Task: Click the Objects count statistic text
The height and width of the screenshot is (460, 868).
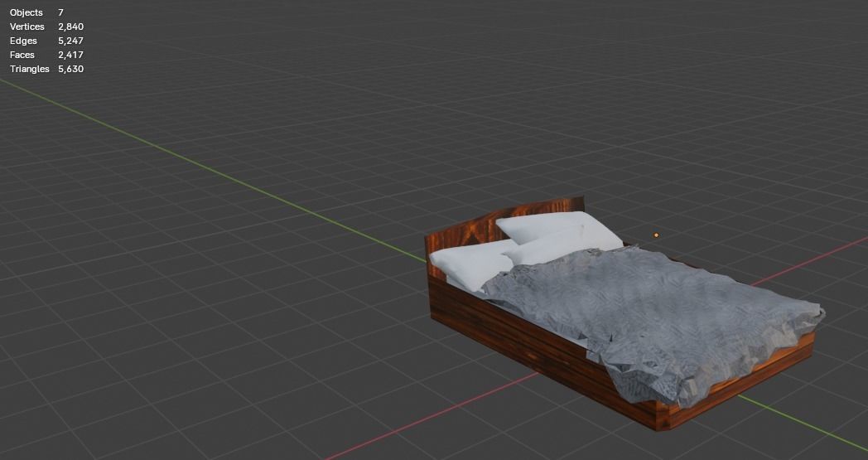Action: point(36,12)
